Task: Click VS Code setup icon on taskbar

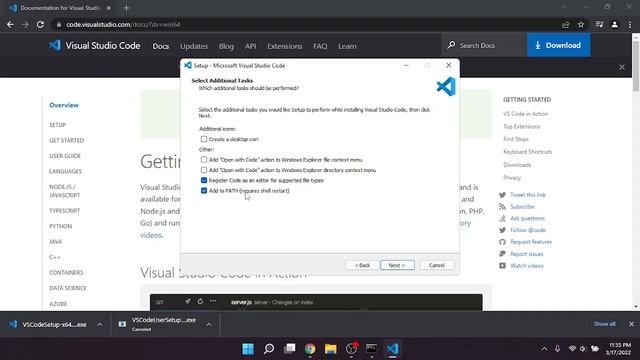Action: tap(392, 349)
